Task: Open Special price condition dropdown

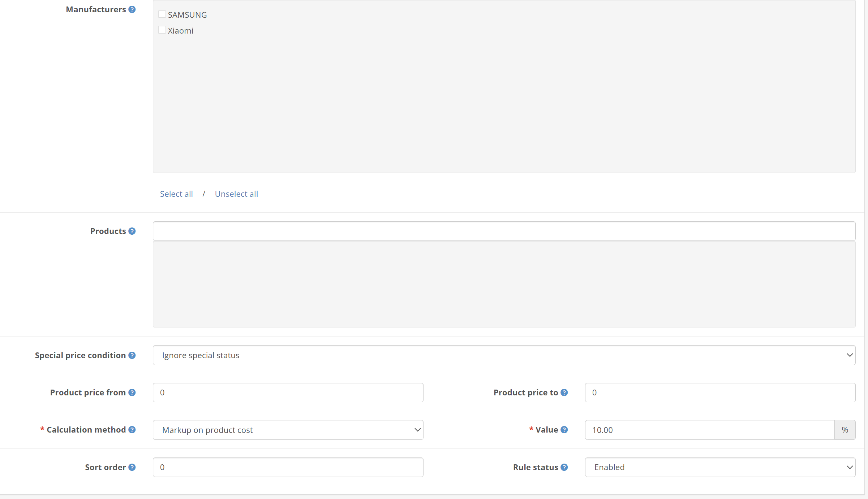Action: coord(504,355)
